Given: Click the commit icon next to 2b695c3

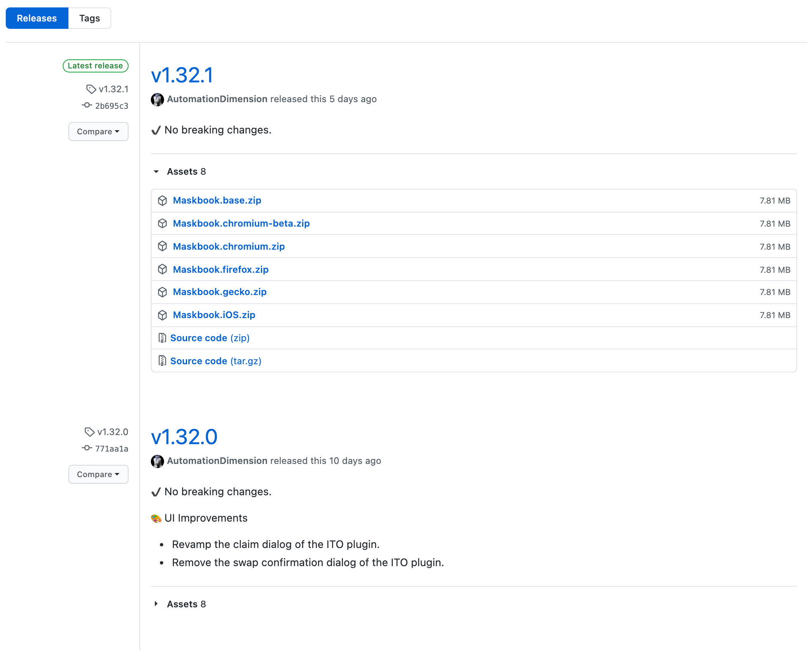Looking at the screenshot, I should pyautogui.click(x=87, y=105).
